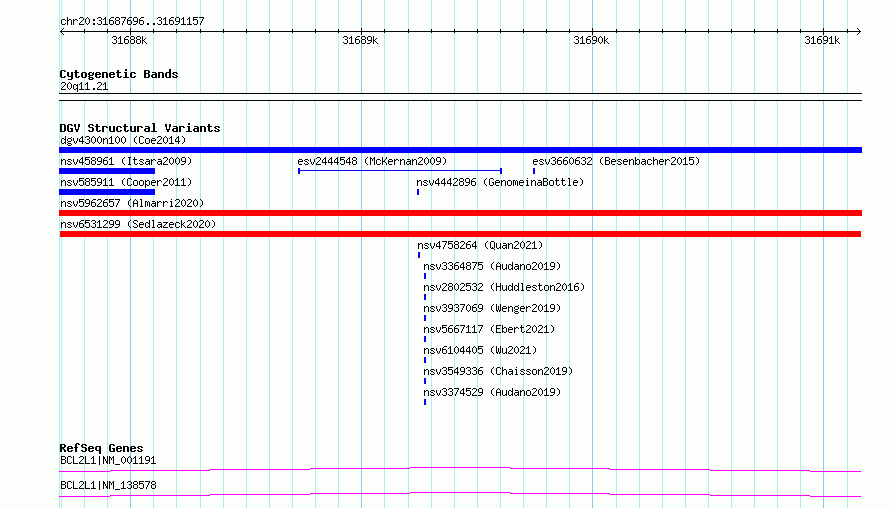The width and height of the screenshot is (890, 508).
Task: Select the red nsv6531299 variant bar
Action: pyautogui.click(x=460, y=234)
